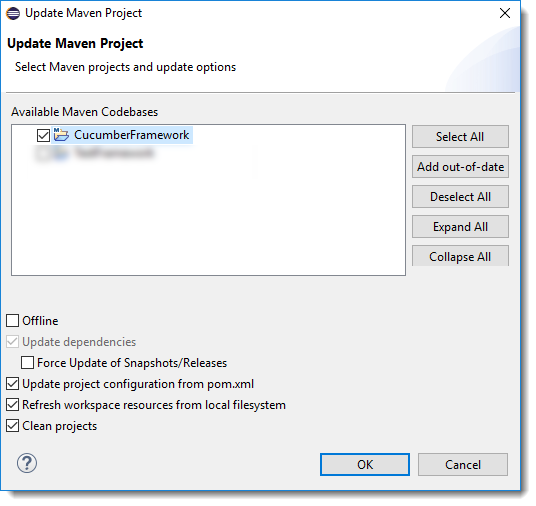Click the Eclipse icon in title bar
The width and height of the screenshot is (536, 506).
coord(13,13)
